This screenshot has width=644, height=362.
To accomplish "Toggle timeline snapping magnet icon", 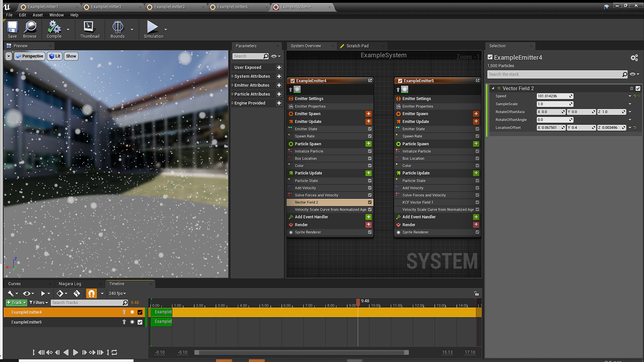I will (91, 294).
